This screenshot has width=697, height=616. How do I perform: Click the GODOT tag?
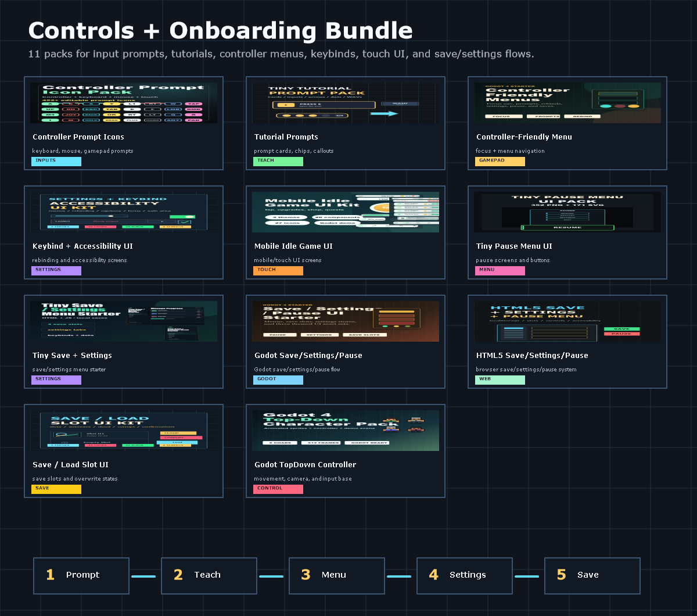pos(278,380)
